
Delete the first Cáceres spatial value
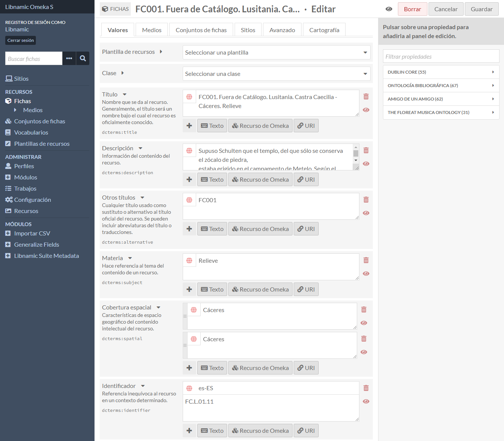tap(364, 309)
